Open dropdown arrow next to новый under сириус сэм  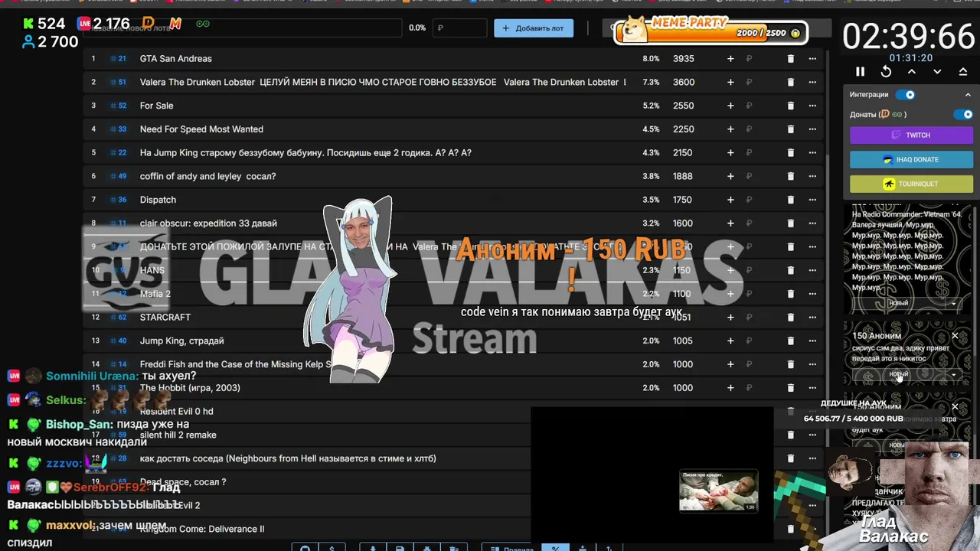953,374
